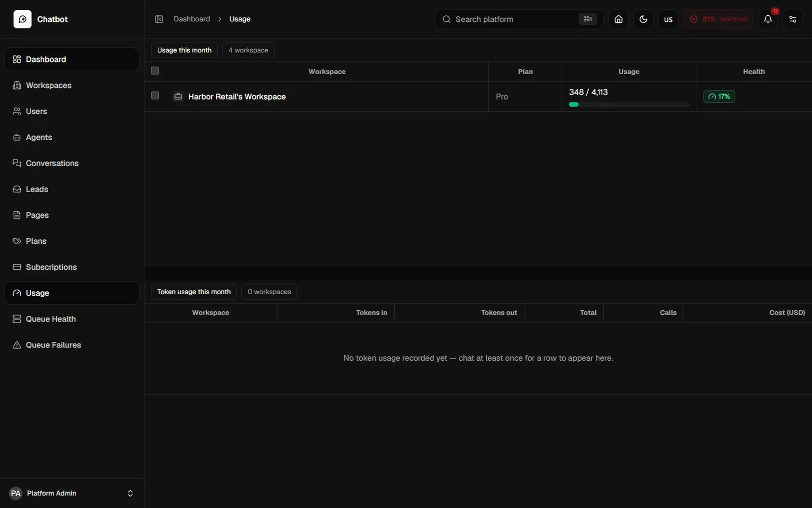Viewport: 812px width, 508px height.
Task: Click the Leads inbox icon
Action: (x=17, y=189)
